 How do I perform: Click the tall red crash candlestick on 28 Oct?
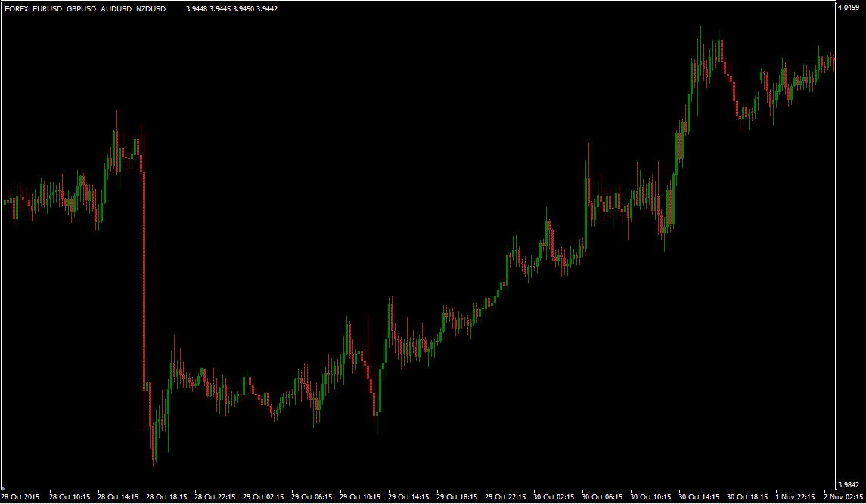point(144,282)
